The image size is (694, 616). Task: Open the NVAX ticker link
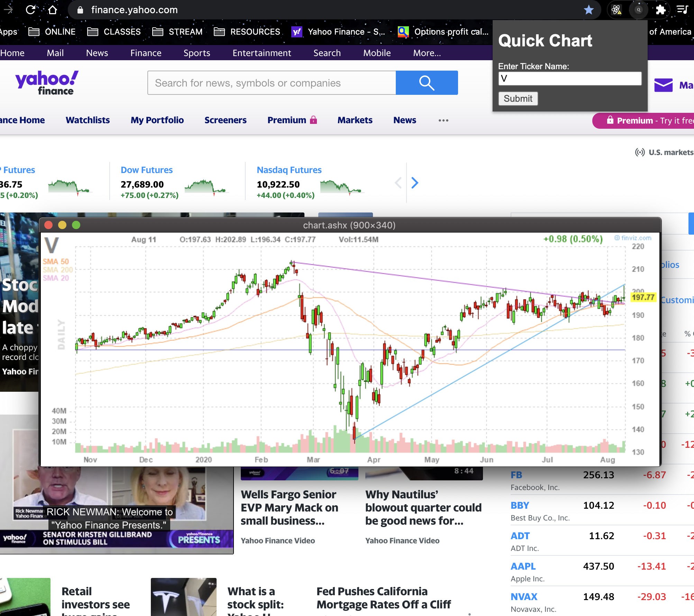(524, 597)
